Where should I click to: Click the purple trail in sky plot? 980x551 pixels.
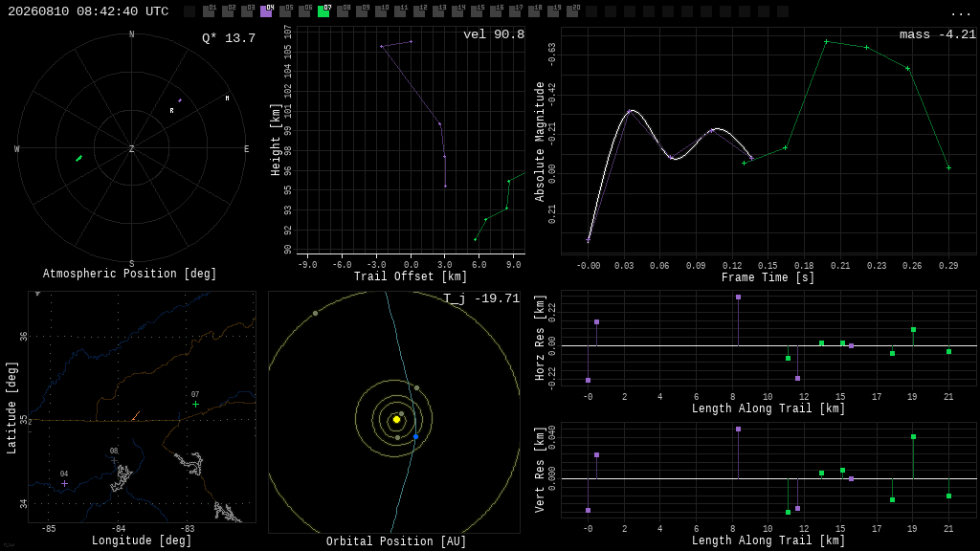pos(180,99)
